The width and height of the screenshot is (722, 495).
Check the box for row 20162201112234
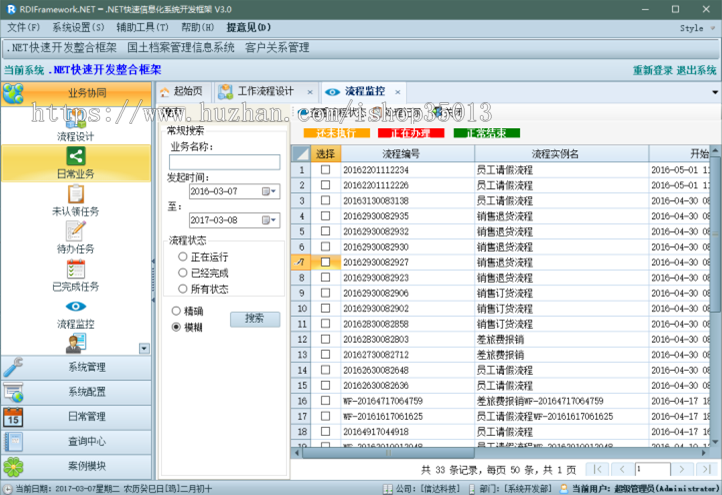click(326, 169)
